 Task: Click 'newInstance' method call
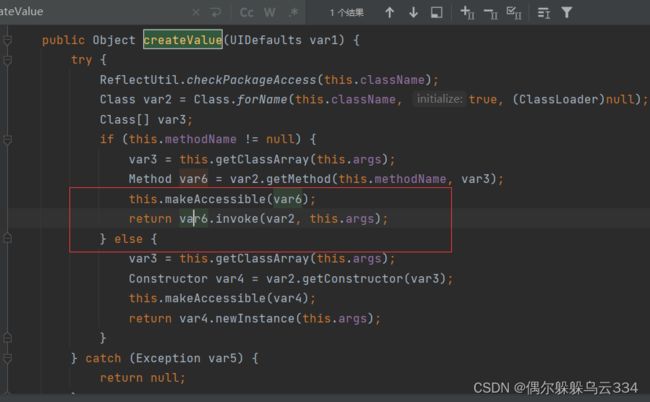[x=255, y=318]
